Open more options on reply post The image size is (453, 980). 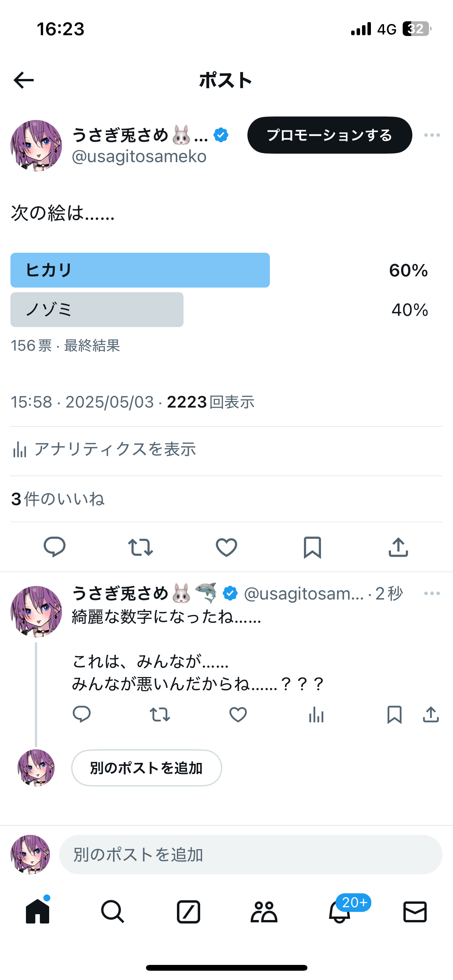[x=432, y=593]
